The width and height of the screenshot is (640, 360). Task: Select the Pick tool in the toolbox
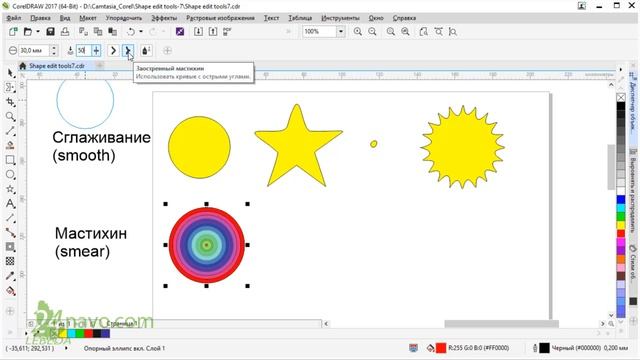[x=11, y=73]
